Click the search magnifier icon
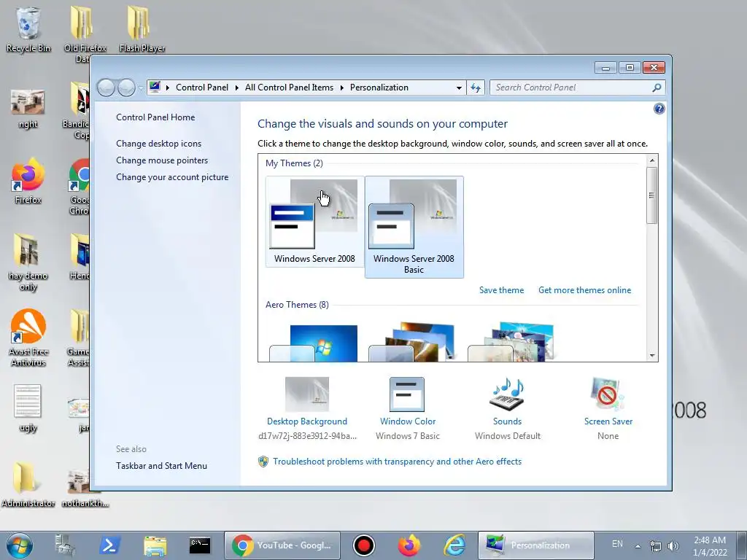The image size is (747, 560). pyautogui.click(x=657, y=87)
